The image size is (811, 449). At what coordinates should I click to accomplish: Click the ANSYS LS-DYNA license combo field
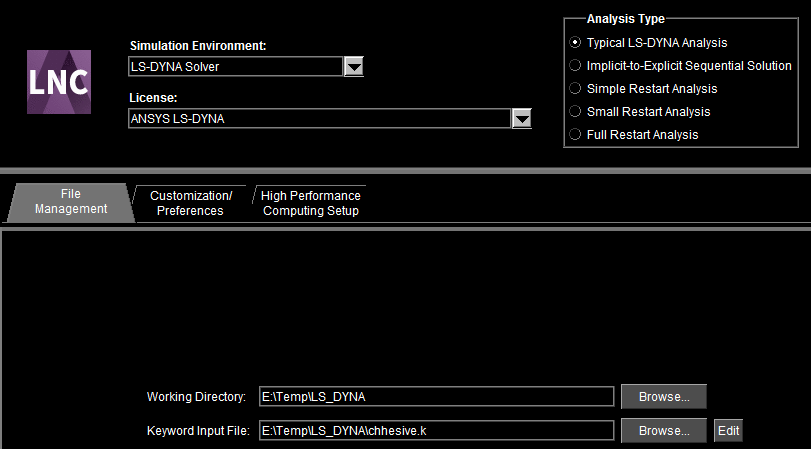[320, 119]
